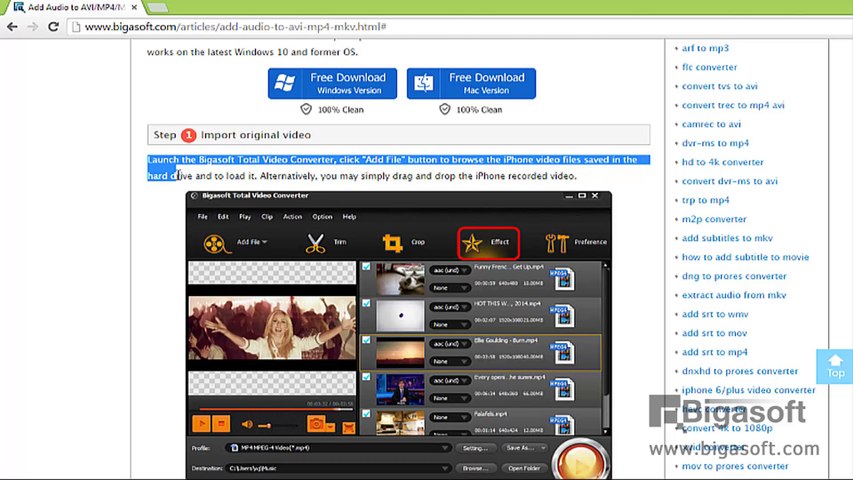Screen dimensions: 853x480
Task: Uncheck the Falafels.mp4 checkbox
Action: pyautogui.click(x=366, y=414)
